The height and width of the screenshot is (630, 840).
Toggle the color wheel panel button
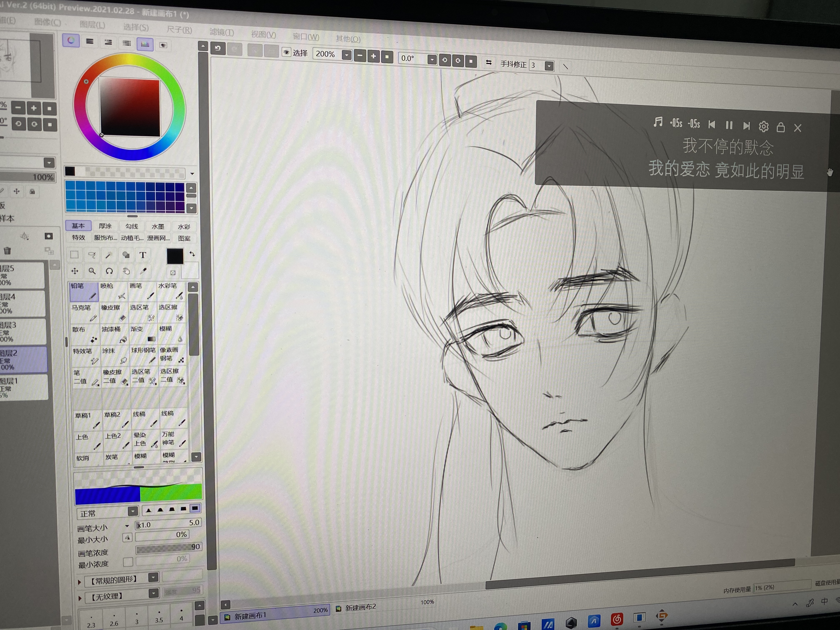click(71, 40)
